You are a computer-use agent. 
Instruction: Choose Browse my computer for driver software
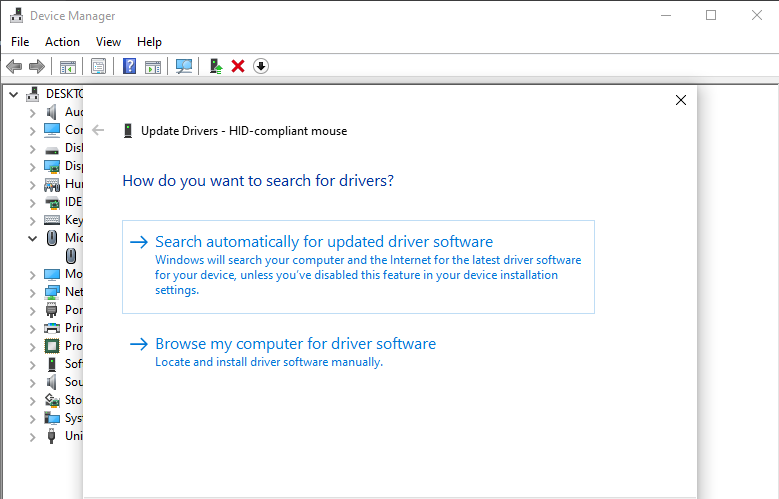[358, 351]
